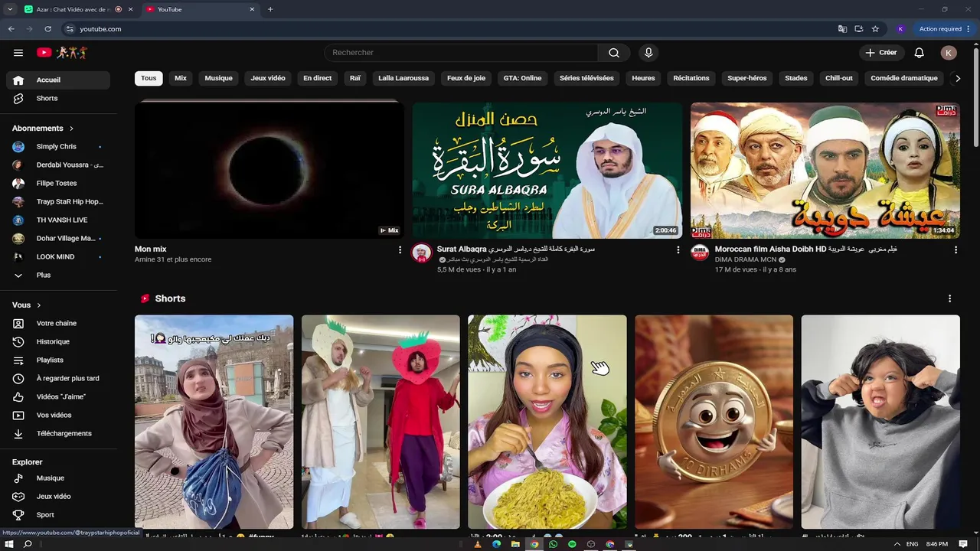This screenshot has height=551, width=980.
Task: Open Votre chaîne in the sidebar
Action: [x=58, y=323]
